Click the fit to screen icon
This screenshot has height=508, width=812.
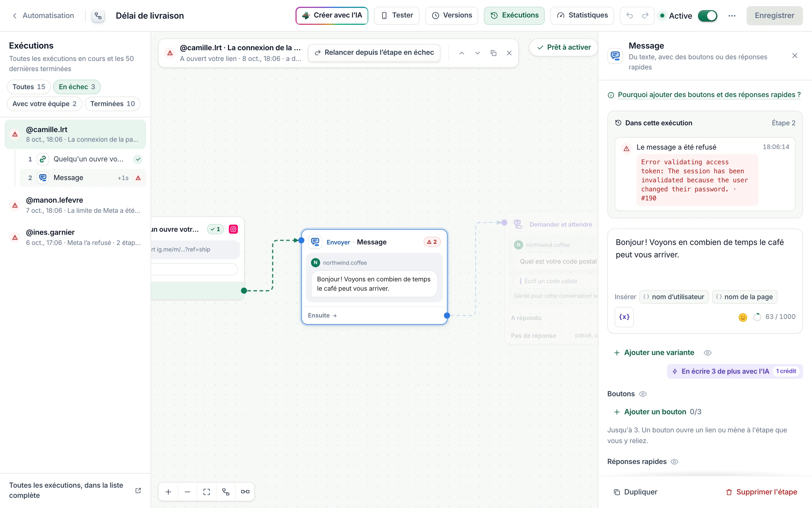(207, 492)
